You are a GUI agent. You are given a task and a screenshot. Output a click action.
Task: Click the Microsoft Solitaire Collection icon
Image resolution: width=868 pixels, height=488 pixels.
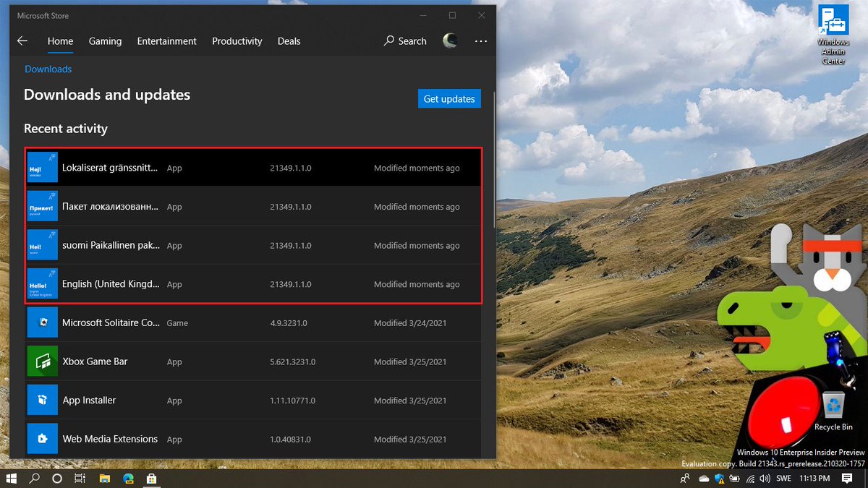[42, 322]
